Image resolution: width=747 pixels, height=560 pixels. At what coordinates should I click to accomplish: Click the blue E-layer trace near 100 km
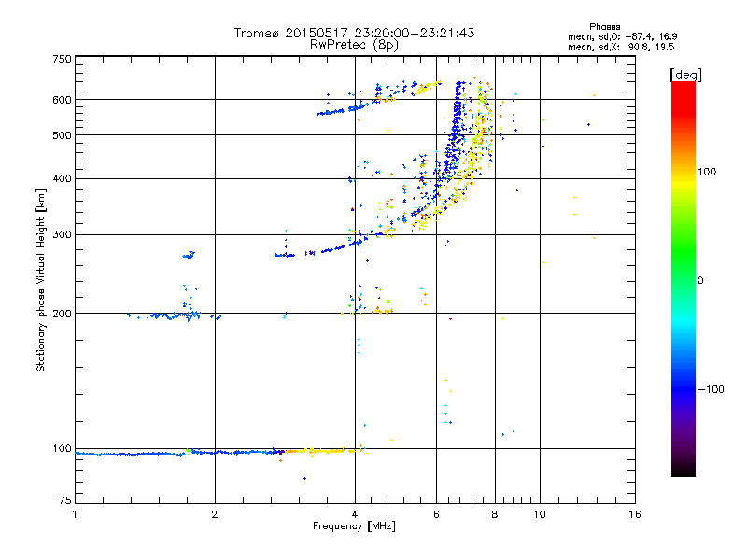point(178,454)
